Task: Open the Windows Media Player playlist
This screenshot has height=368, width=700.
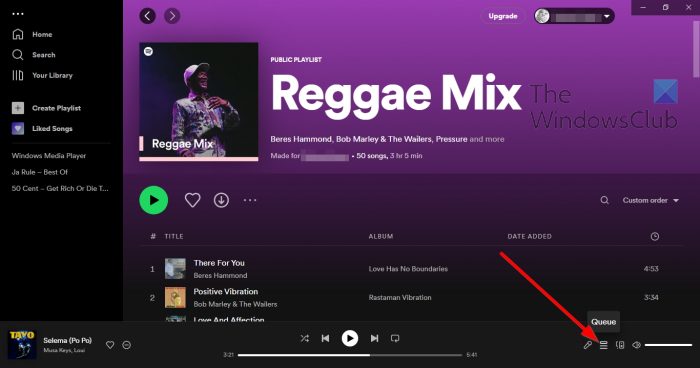Action: [x=49, y=156]
